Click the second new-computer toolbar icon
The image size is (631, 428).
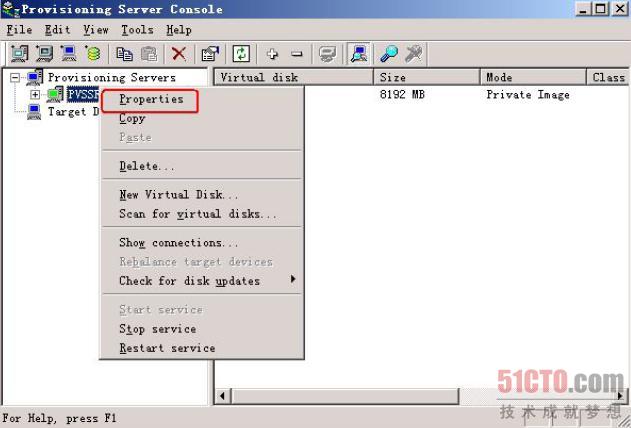pyautogui.click(x=44, y=54)
